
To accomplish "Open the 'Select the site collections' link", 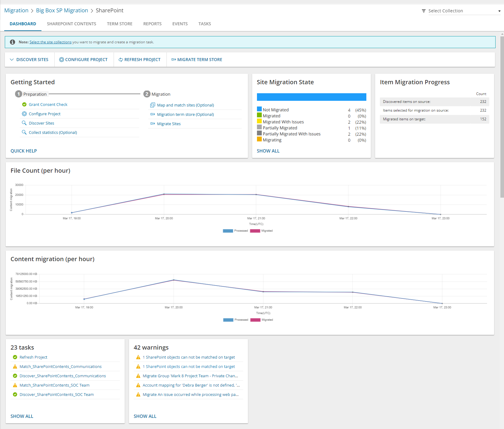I will point(50,42).
